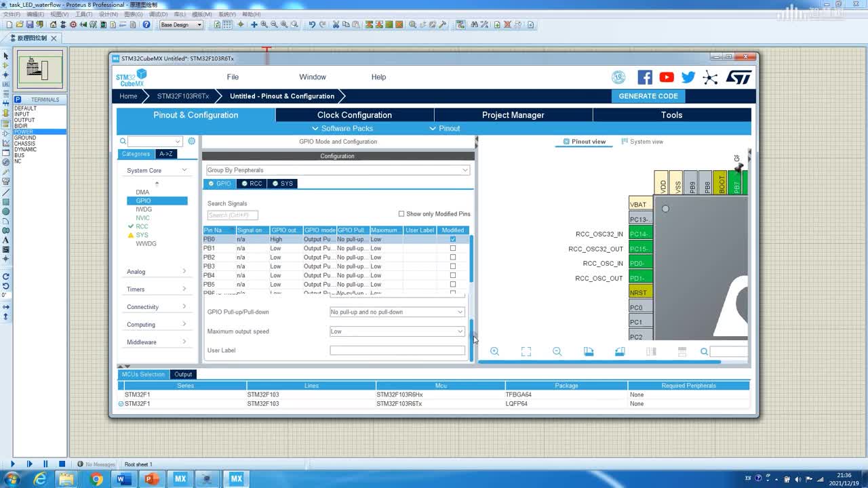Viewport: 868px width, 488px height.
Task: Click the Proteus undo toolbar icon
Action: pyautogui.click(x=312, y=24)
